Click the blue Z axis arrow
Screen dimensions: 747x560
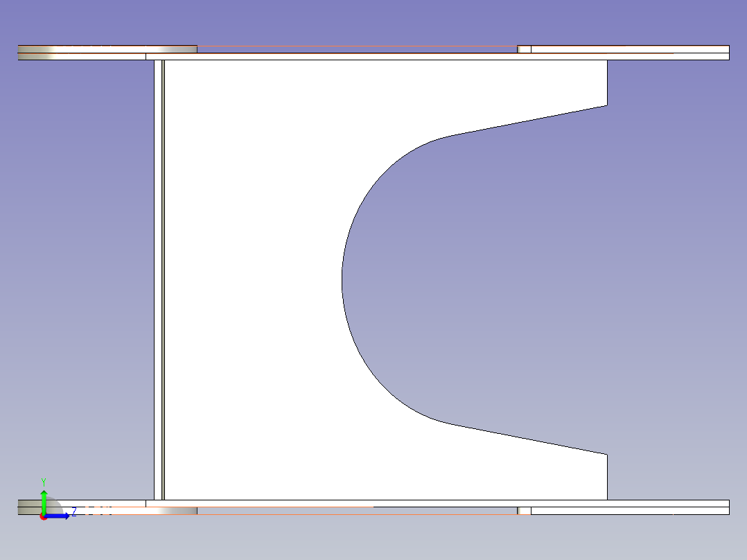(58, 516)
